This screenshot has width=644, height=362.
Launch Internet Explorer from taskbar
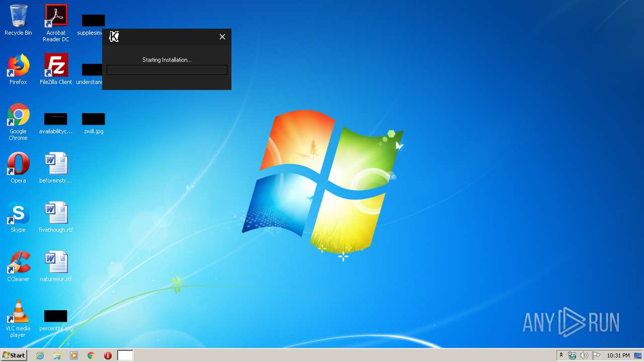(x=40, y=355)
